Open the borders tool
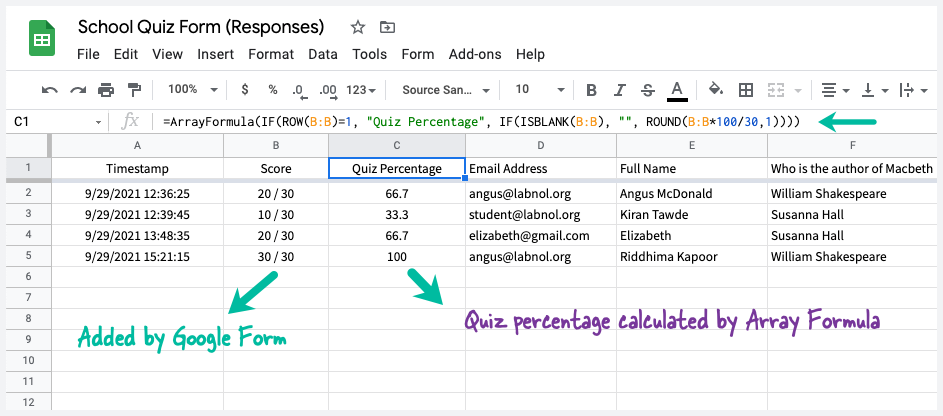The image size is (943, 416). pyautogui.click(x=746, y=90)
